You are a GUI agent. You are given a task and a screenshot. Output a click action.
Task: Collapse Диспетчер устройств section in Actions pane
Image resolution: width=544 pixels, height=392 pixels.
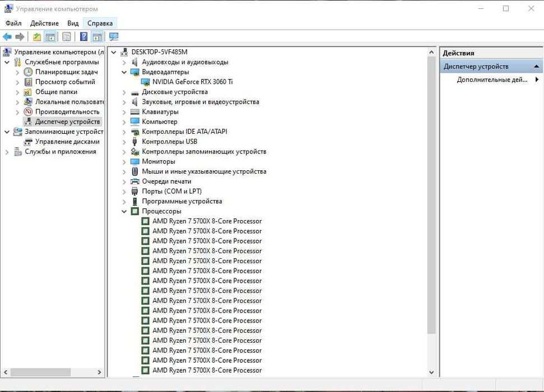[536, 66]
